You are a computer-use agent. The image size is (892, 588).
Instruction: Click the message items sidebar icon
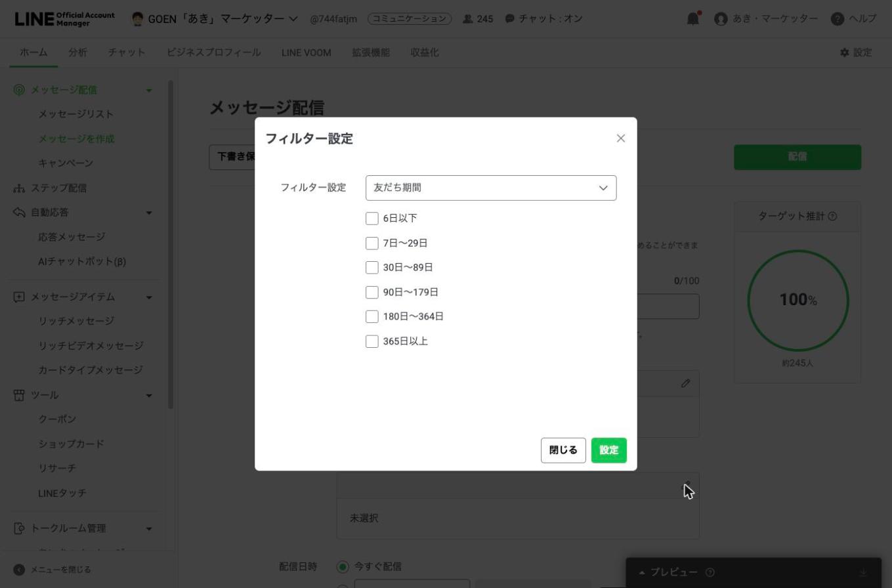[x=19, y=297]
